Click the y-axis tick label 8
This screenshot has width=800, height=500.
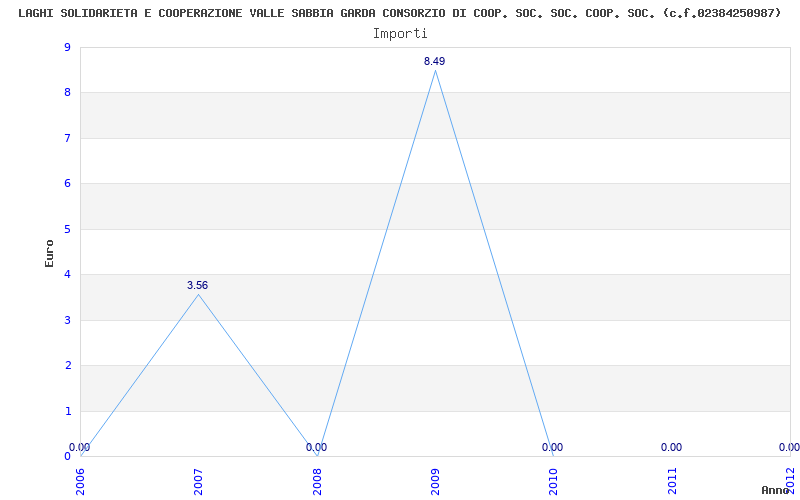pos(67,93)
